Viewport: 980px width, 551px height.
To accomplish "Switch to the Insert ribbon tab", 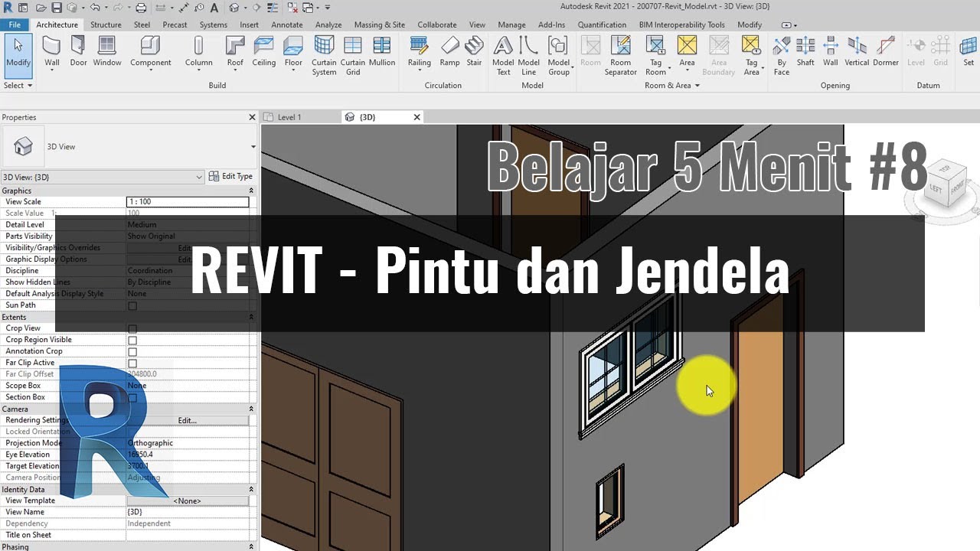I will [249, 24].
